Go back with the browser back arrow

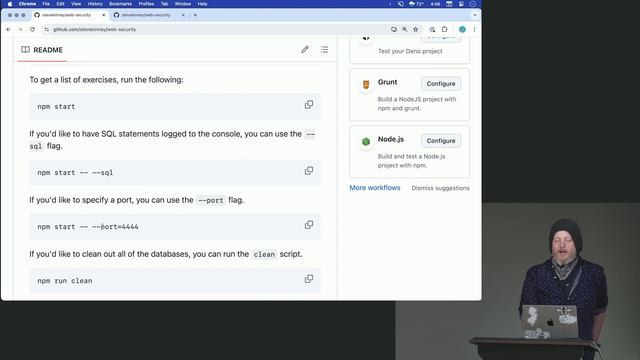click(9, 29)
